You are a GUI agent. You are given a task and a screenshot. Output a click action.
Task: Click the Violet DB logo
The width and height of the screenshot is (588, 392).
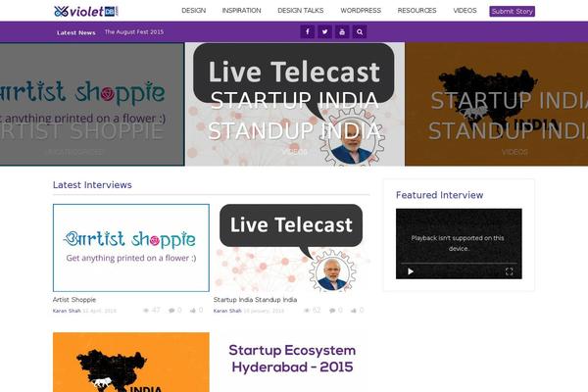[86, 11]
